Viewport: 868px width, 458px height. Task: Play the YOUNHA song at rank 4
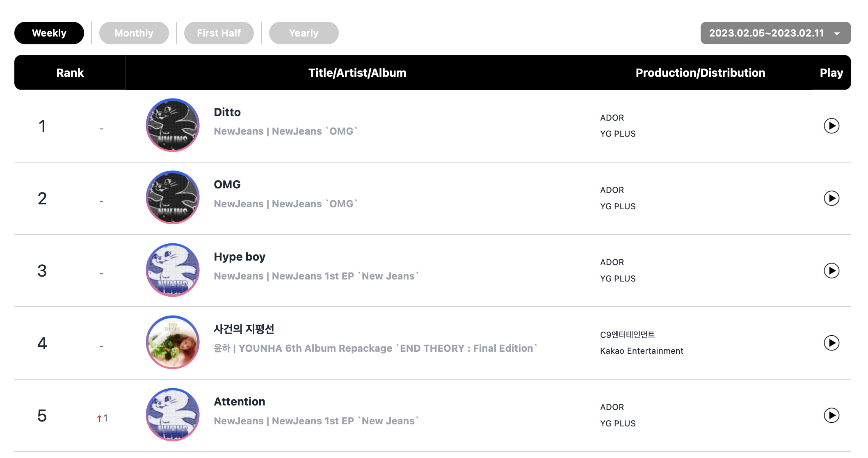[x=831, y=343]
